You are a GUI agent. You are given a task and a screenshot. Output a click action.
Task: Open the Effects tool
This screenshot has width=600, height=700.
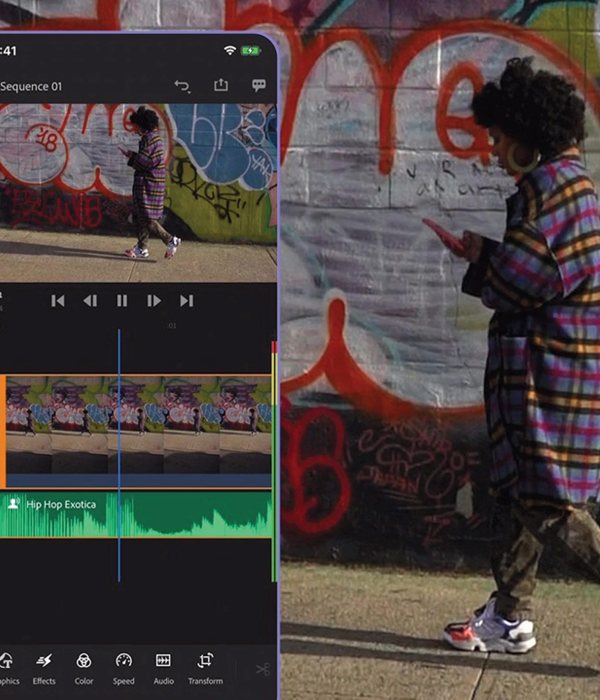click(x=44, y=668)
